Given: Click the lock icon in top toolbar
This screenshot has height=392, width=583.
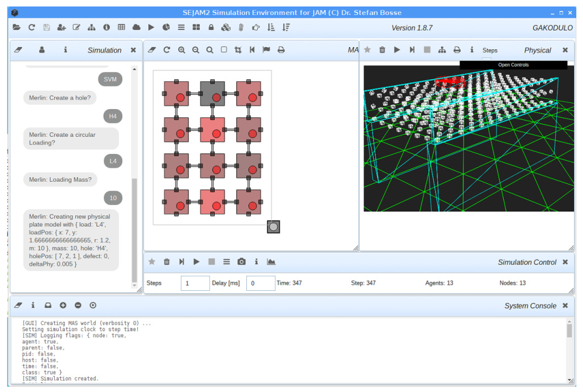Looking at the screenshot, I should [211, 27].
